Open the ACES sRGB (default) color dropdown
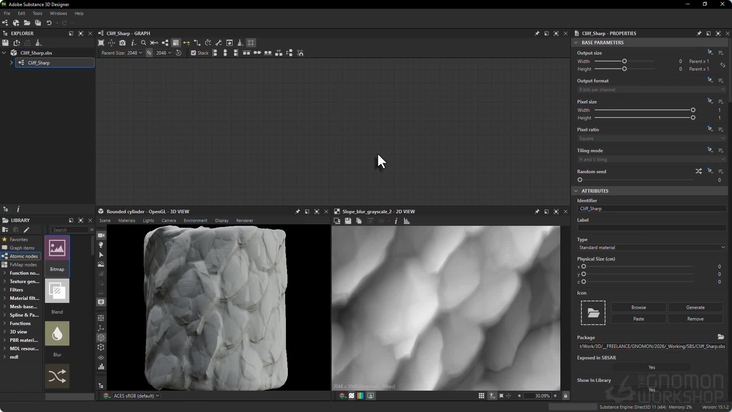732x412 pixels. point(136,396)
